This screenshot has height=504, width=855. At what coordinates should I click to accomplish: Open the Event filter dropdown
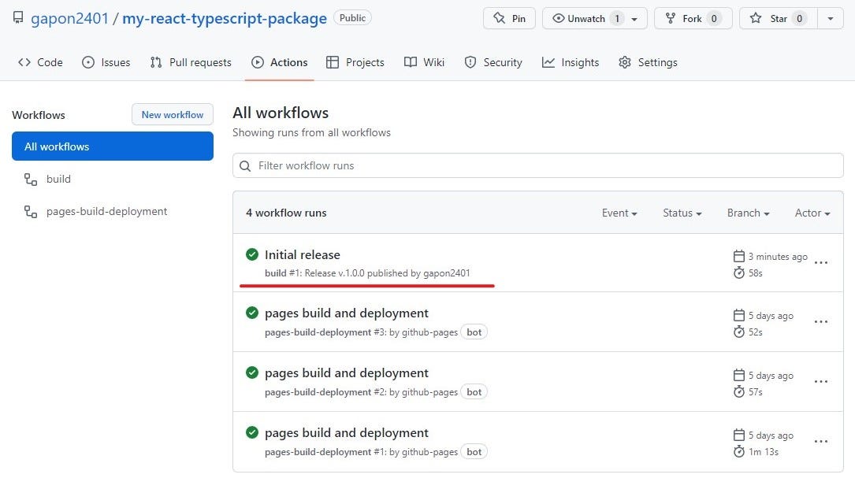619,213
